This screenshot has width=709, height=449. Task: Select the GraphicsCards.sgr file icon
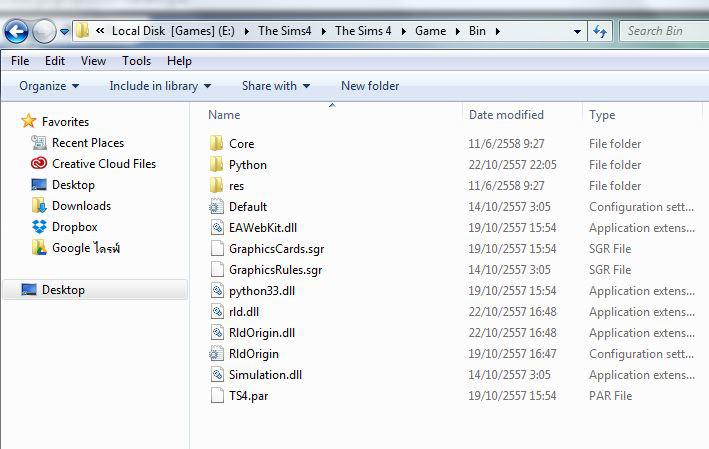[x=217, y=248]
